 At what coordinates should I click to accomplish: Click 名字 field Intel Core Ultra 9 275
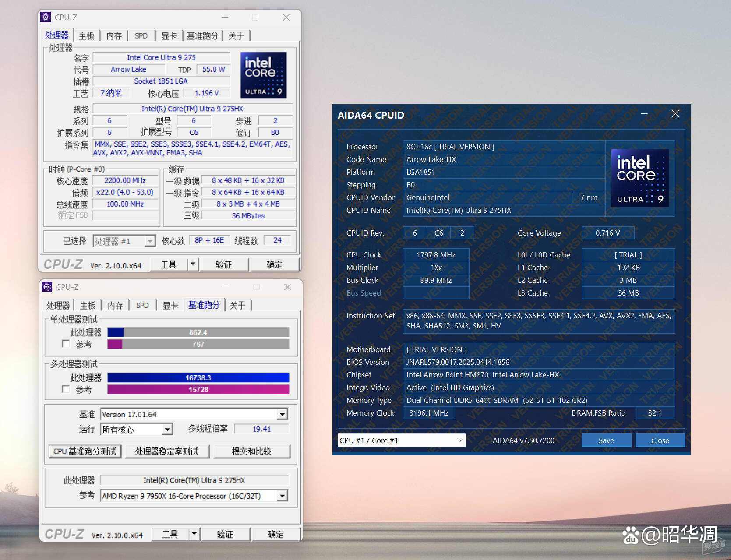[161, 57]
